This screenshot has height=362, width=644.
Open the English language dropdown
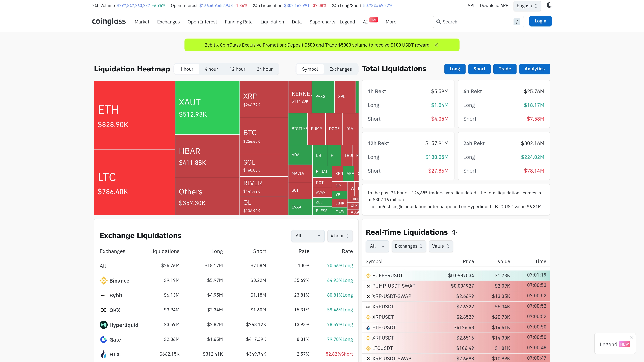coord(527,6)
